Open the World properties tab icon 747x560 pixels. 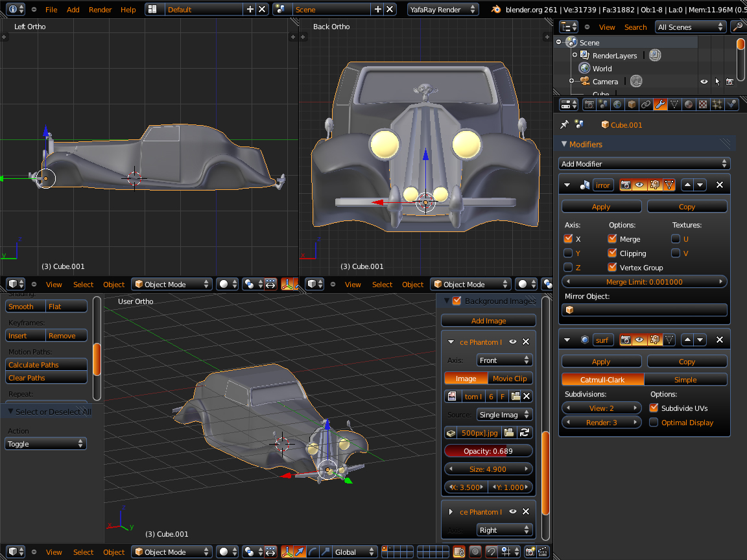(617, 104)
